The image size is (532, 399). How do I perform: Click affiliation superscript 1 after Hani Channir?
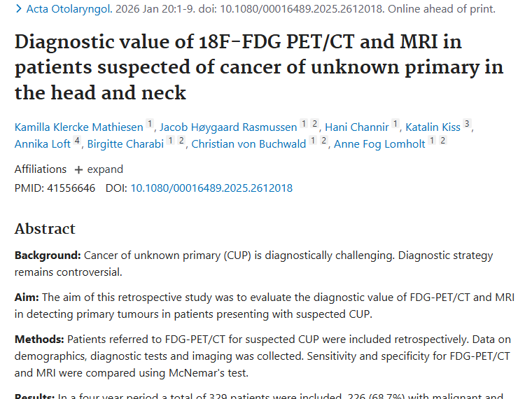point(395,125)
